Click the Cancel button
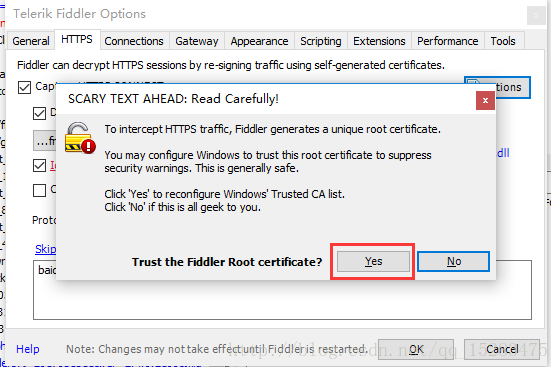Screen dimensions: 560x370 502,349
